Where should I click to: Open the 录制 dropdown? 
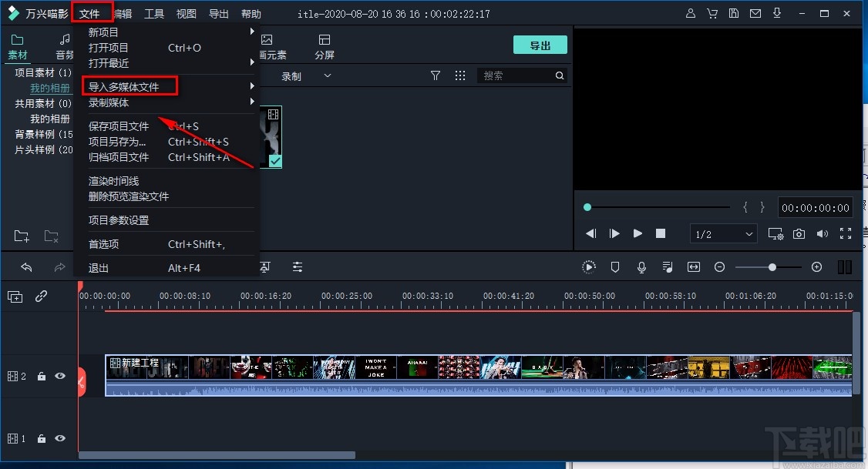[x=306, y=75]
